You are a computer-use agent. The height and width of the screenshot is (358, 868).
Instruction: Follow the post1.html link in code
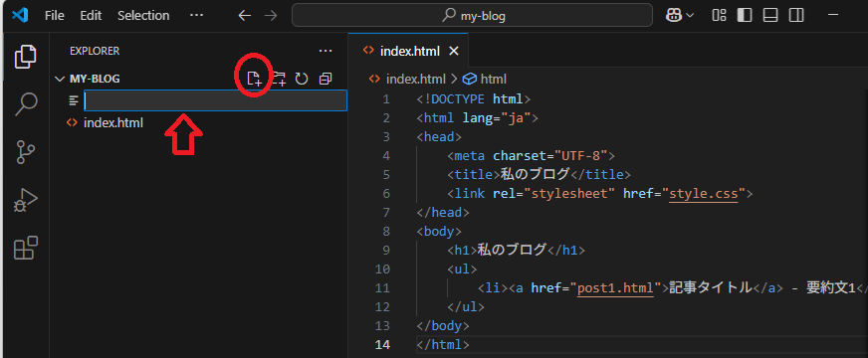[615, 287]
